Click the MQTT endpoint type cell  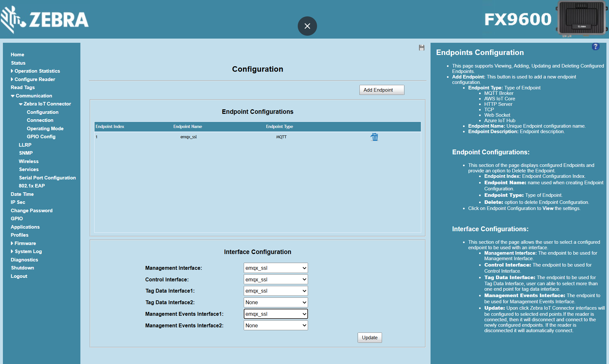pyautogui.click(x=281, y=137)
